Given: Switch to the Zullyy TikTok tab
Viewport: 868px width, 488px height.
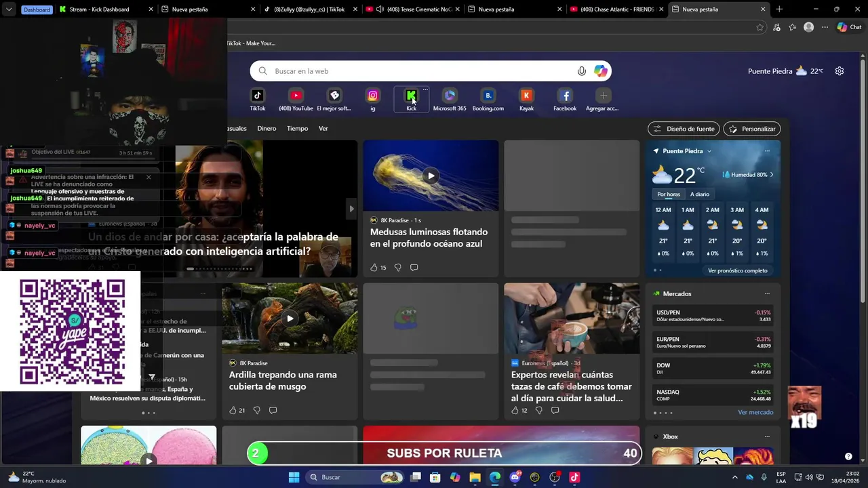Looking at the screenshot, I should tap(311, 9).
